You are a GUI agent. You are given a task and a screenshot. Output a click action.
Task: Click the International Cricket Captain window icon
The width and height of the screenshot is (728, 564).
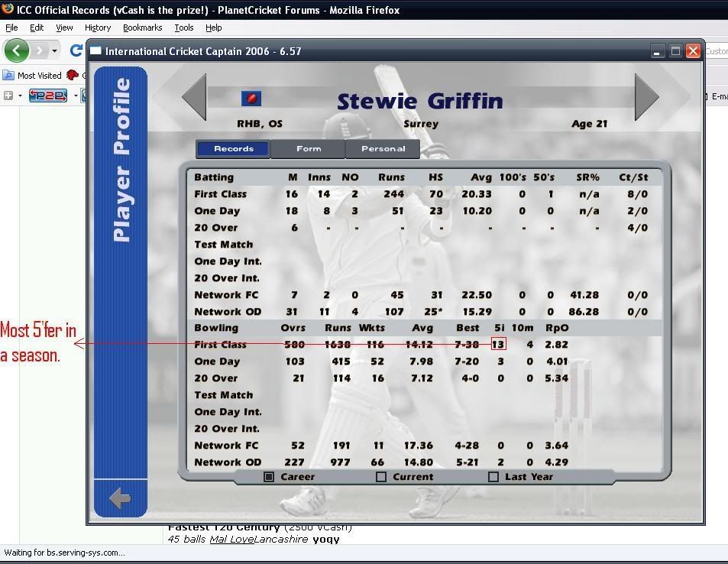coord(95,50)
